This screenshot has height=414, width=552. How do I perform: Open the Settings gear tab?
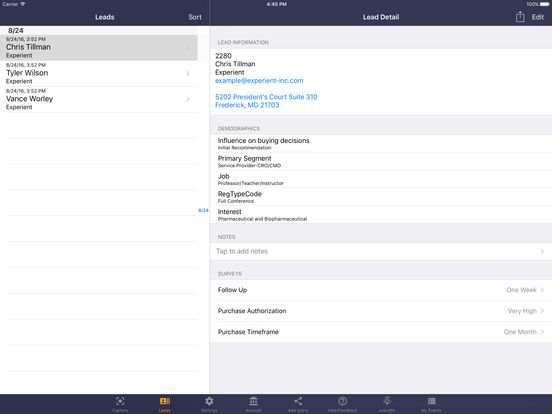(x=209, y=401)
